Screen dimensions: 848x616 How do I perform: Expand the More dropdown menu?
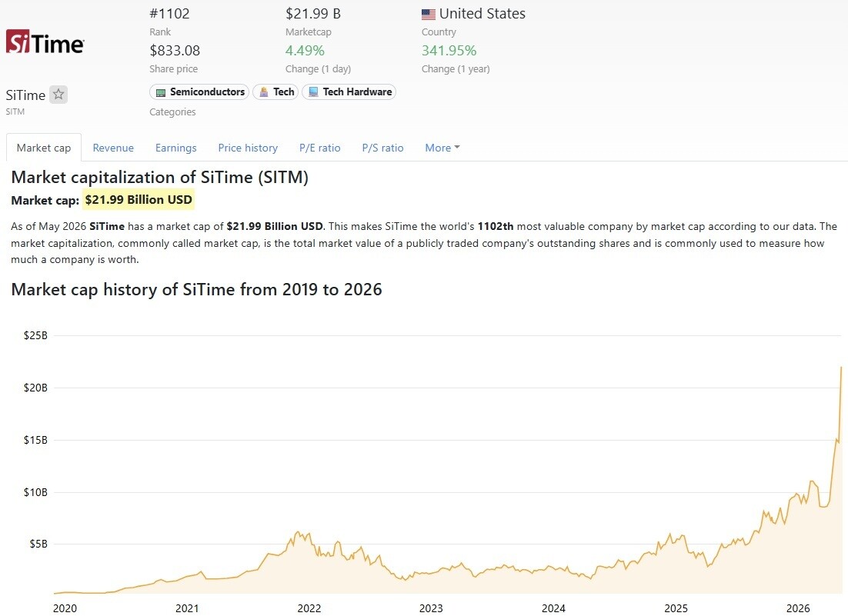[x=442, y=148]
